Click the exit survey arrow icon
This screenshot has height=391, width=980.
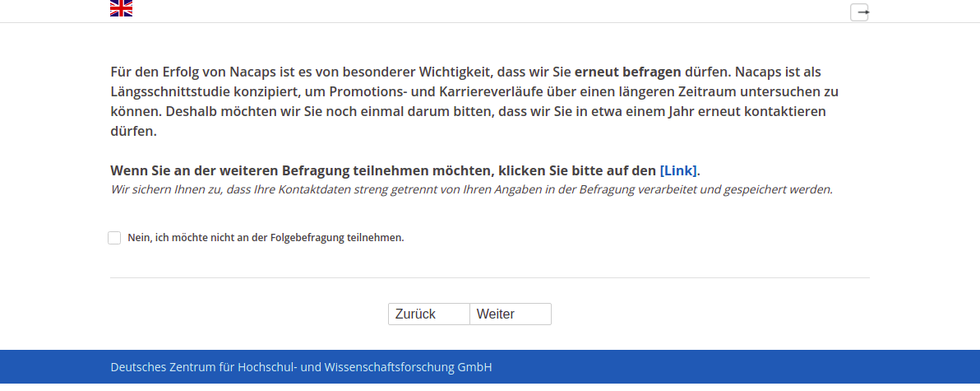[859, 12]
